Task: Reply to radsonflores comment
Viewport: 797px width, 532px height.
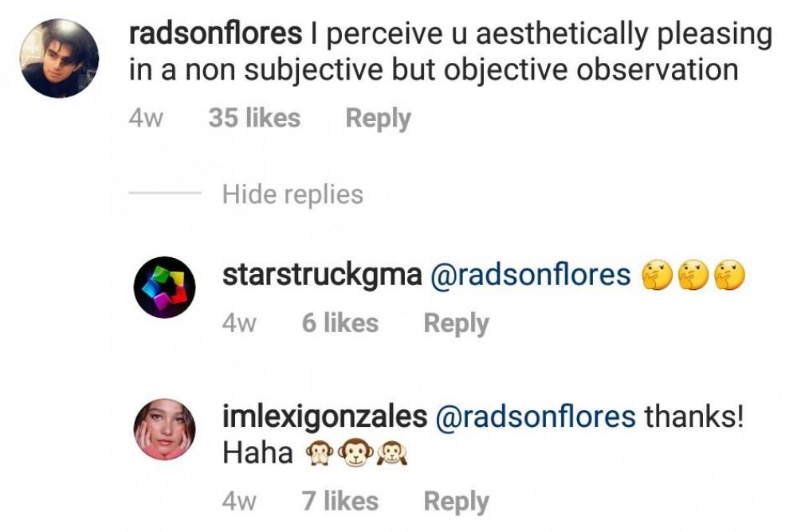Action: coord(378,118)
